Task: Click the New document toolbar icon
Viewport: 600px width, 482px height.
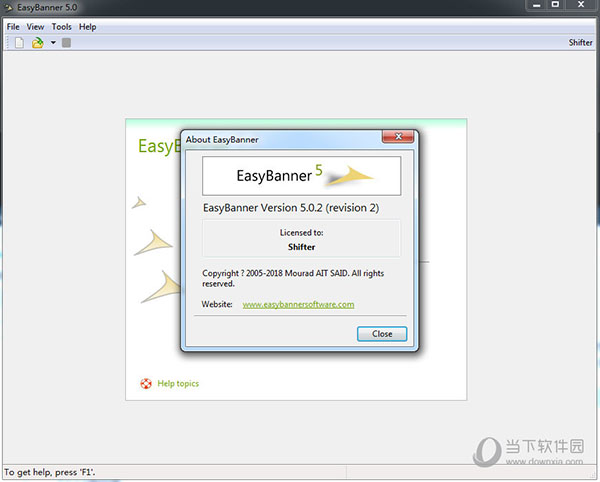Action: click(18, 43)
